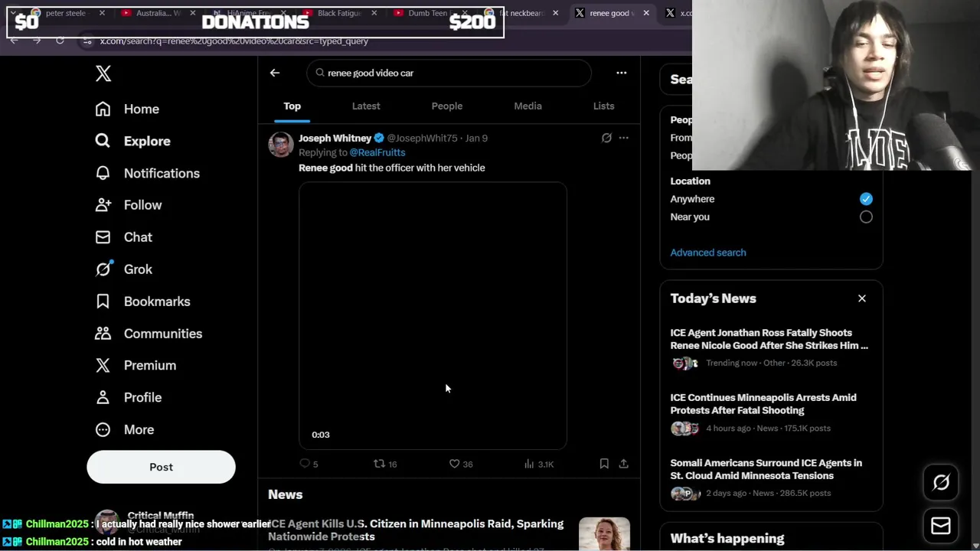
Task: Open the Joseph Whitney post date Jan 9
Action: point(476,139)
